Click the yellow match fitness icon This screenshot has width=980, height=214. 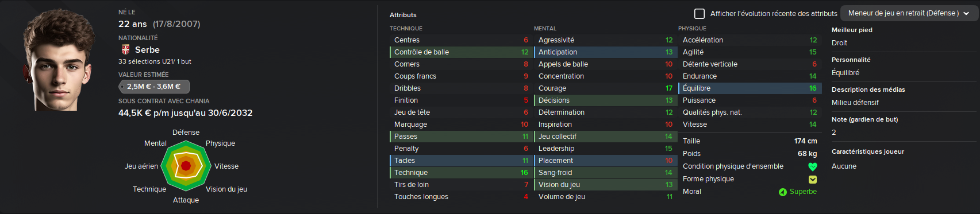[812, 180]
